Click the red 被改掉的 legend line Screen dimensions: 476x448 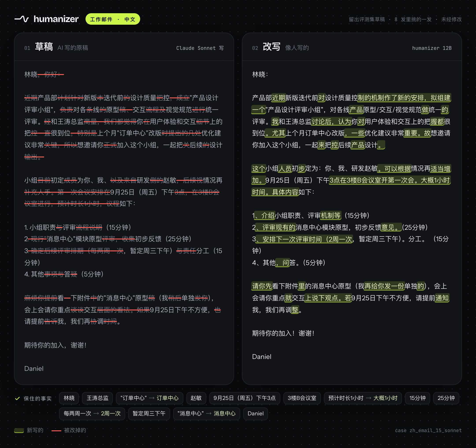pyautogui.click(x=56, y=431)
